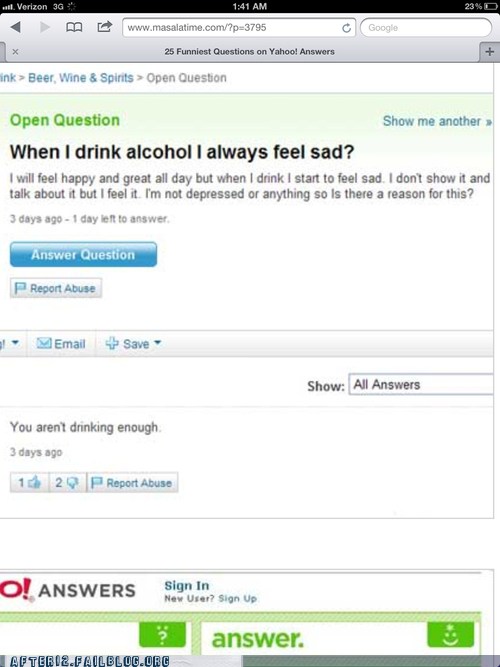Open the bookmarks book icon
The height and width of the screenshot is (667, 500).
pyautogui.click(x=74, y=28)
